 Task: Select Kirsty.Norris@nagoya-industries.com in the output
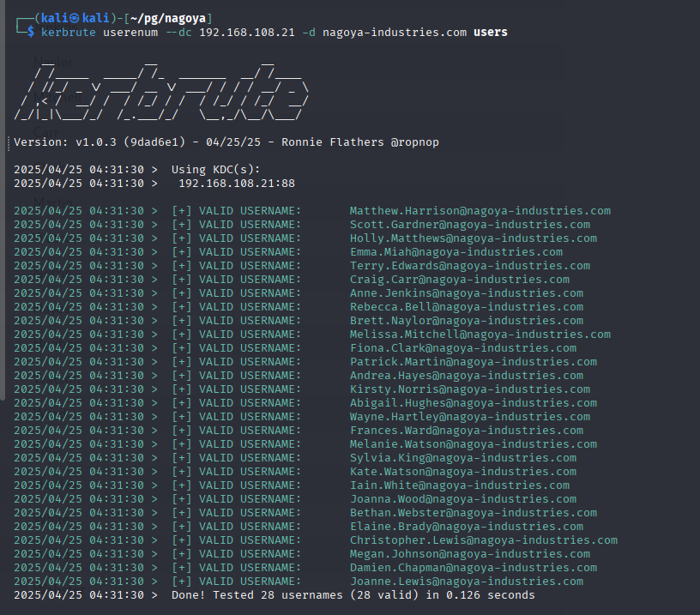pos(469,389)
